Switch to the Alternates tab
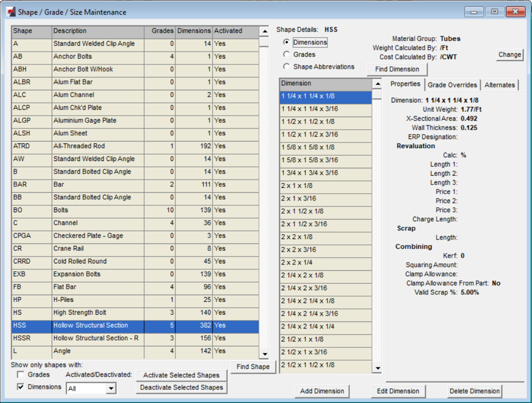532x403 pixels. [x=500, y=85]
